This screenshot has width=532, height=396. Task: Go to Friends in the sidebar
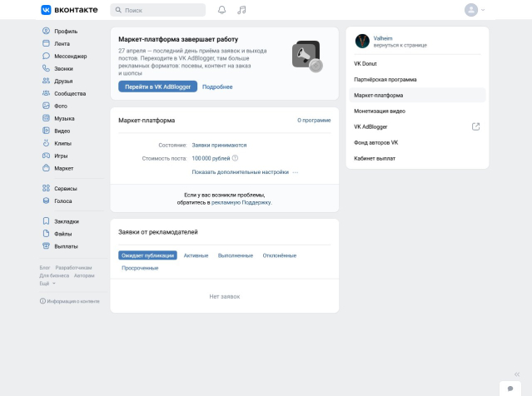(x=62, y=81)
